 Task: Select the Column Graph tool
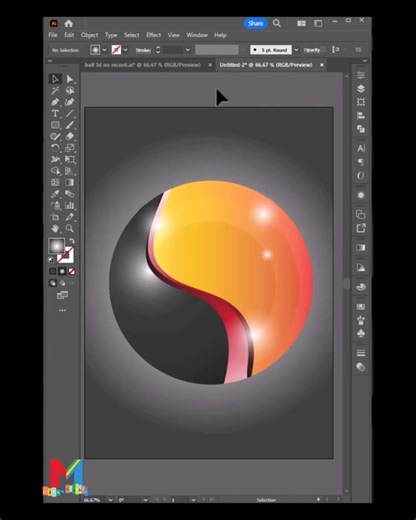(x=69, y=205)
